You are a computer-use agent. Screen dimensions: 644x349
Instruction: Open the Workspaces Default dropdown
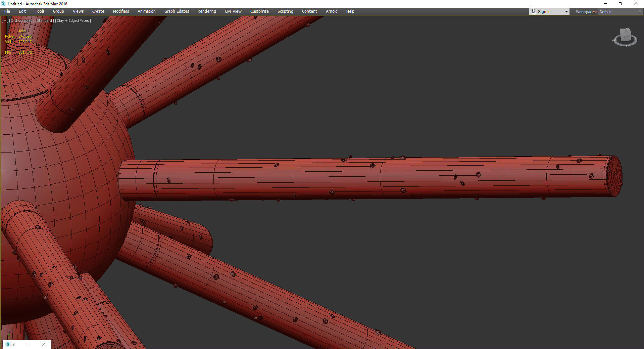620,12
